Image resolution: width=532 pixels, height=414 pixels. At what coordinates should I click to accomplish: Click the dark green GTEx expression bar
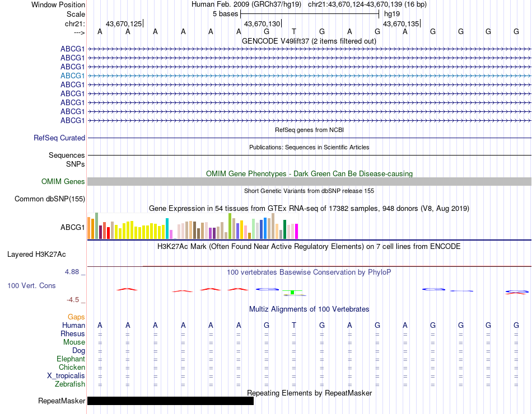click(285, 229)
